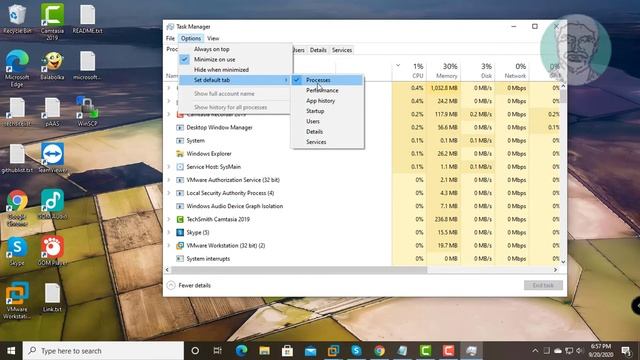
Task: Open the View menu
Action: coord(213,38)
